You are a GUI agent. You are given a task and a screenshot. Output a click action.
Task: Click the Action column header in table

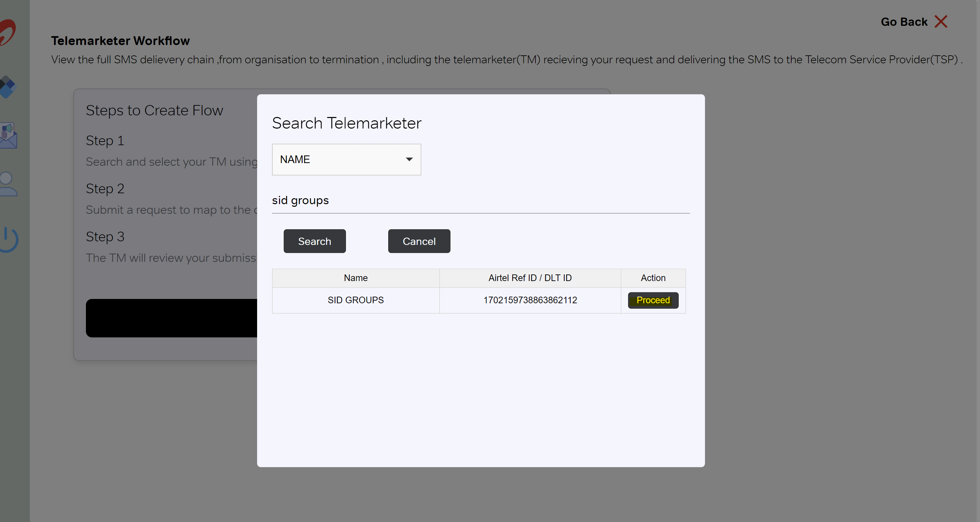pos(653,278)
